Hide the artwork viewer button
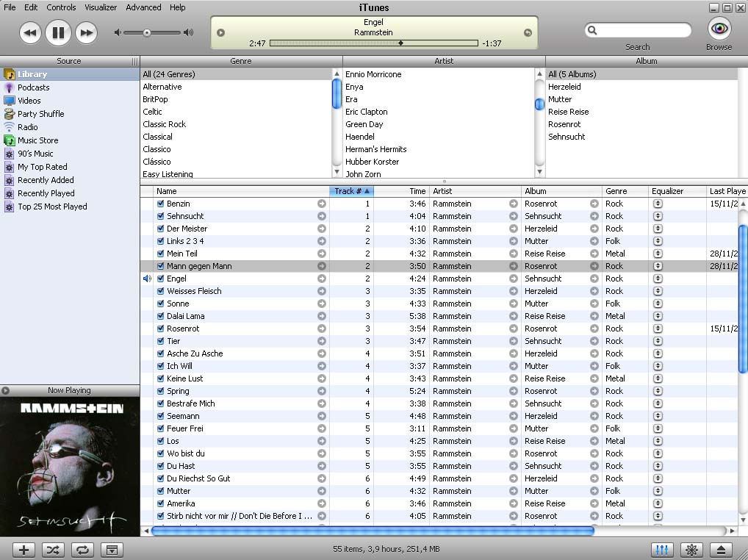This screenshot has height=560, width=748. (112, 550)
